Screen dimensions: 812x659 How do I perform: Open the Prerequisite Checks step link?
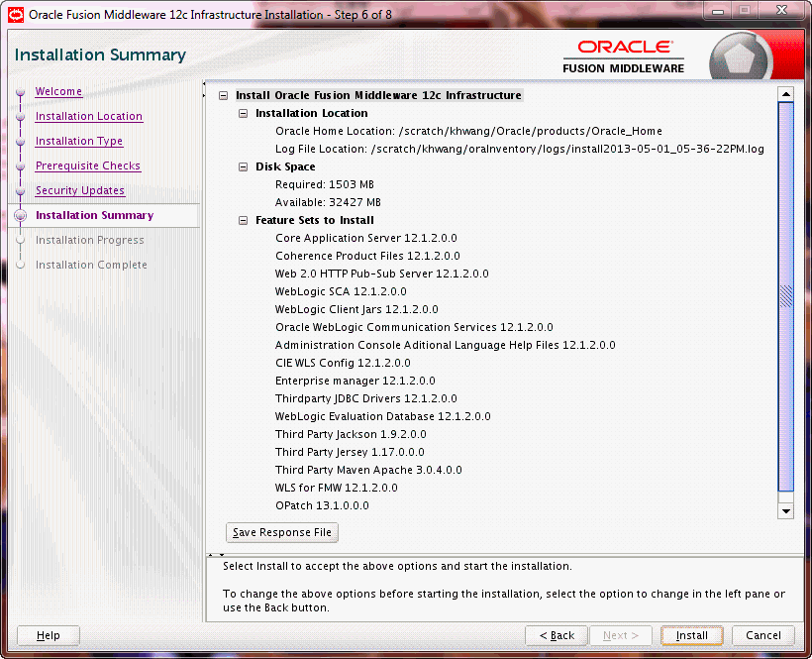point(88,165)
